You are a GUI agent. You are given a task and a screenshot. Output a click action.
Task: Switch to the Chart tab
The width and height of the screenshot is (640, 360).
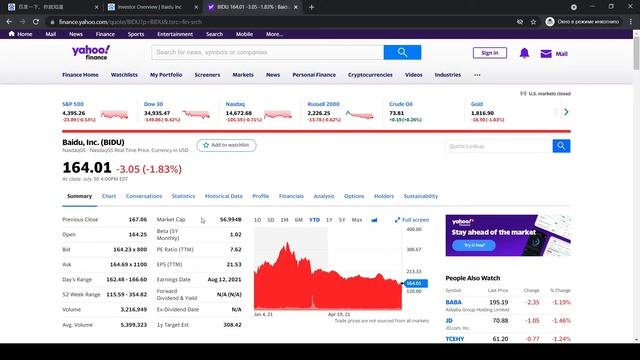109,196
